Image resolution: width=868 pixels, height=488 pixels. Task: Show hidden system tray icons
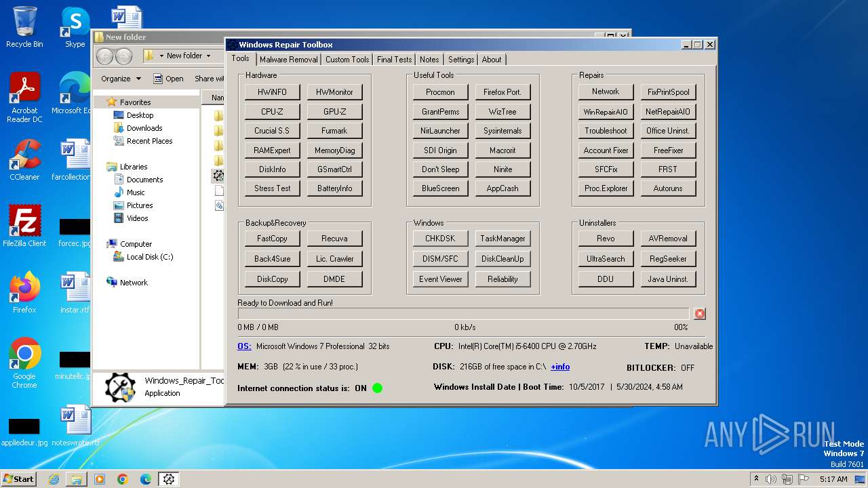pyautogui.click(x=757, y=479)
